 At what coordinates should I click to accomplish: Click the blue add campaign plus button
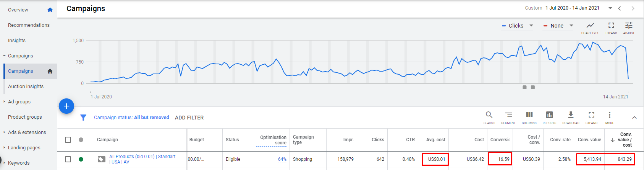point(66,106)
